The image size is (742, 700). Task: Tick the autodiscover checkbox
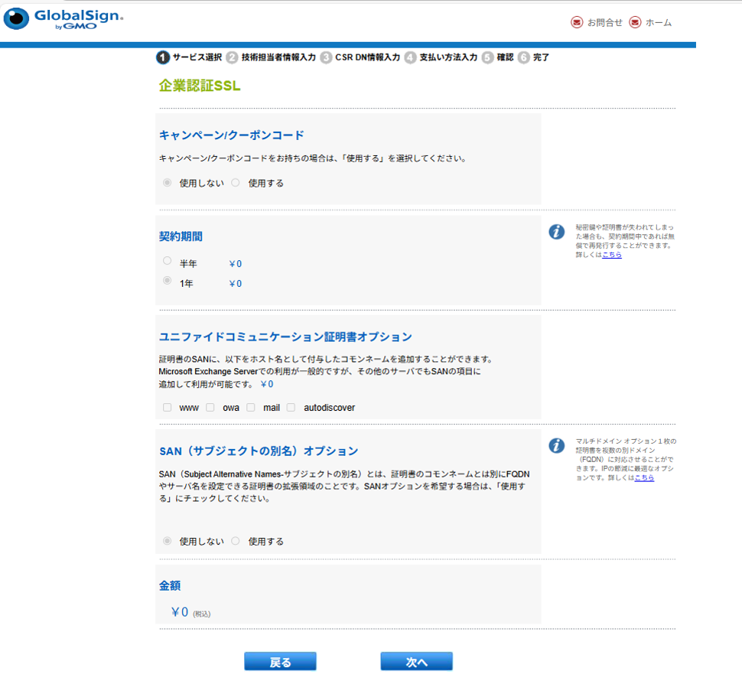point(291,408)
